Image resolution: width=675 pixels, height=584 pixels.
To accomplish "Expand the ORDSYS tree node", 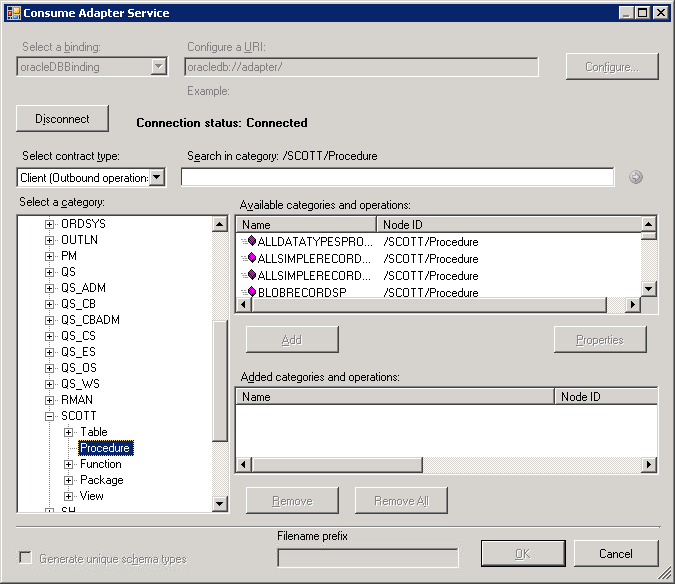I will 50,224.
